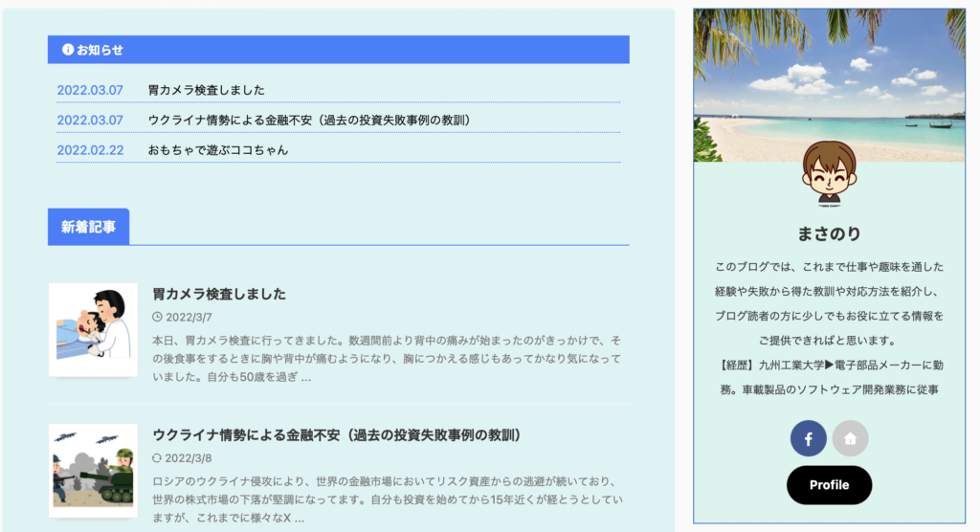Click the refresh icon next to 2022/3/8
Screen dimensions: 980x532
[157, 458]
